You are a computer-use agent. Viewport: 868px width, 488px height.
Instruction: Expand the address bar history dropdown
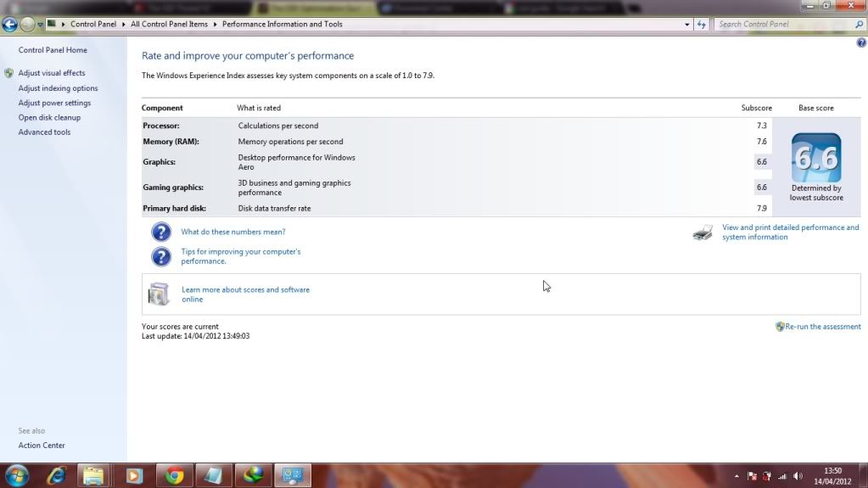click(687, 25)
